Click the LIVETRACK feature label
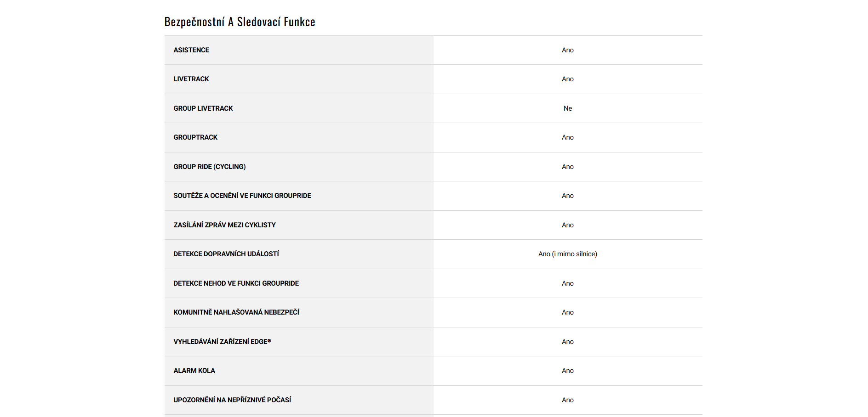 pos(191,79)
